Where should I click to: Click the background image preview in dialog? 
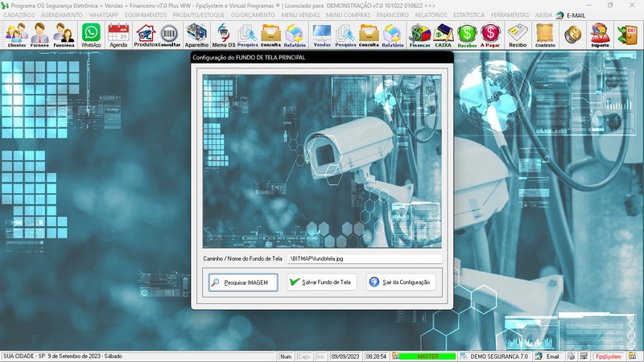click(x=322, y=162)
